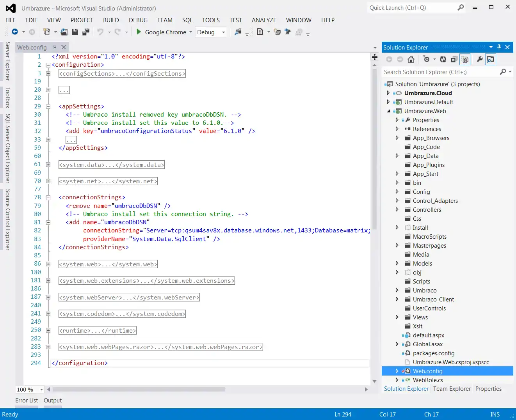516x420 pixels.
Task: Select the packages.config file
Action: pyautogui.click(x=434, y=353)
